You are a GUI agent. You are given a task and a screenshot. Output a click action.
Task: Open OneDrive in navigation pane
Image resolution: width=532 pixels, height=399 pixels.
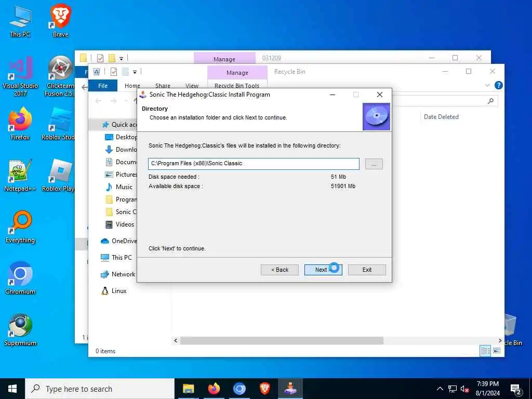(119, 241)
